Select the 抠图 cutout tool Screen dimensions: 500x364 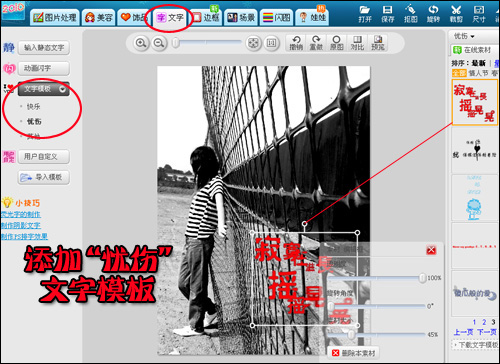(x=410, y=14)
